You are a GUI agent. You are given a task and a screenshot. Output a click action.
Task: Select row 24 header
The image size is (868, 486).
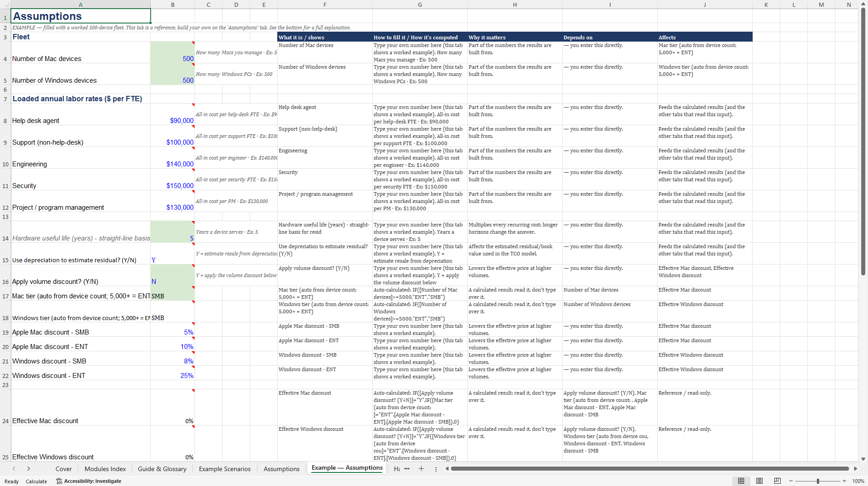click(5, 407)
